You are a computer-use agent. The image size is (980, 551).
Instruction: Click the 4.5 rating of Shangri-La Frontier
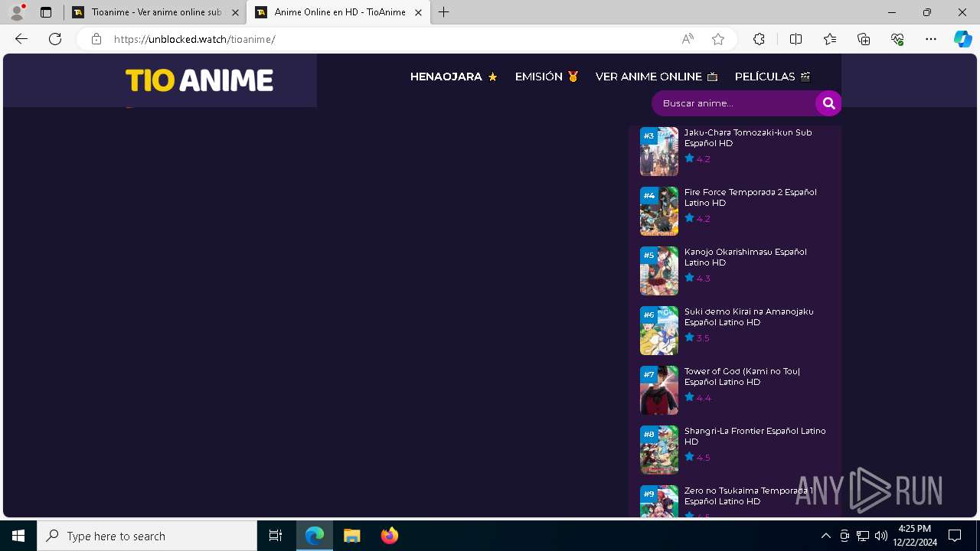click(x=697, y=458)
